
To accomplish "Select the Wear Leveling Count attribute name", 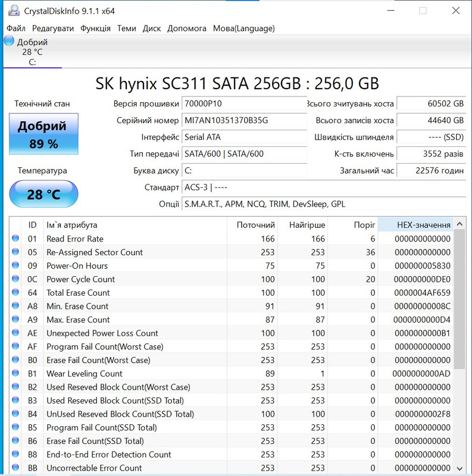I will point(85,374).
